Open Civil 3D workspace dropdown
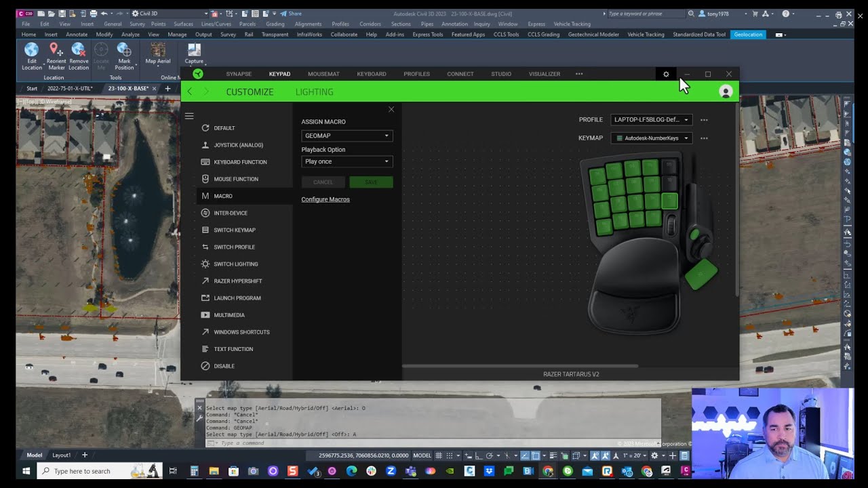This screenshot has height=488, width=868. click(x=170, y=14)
